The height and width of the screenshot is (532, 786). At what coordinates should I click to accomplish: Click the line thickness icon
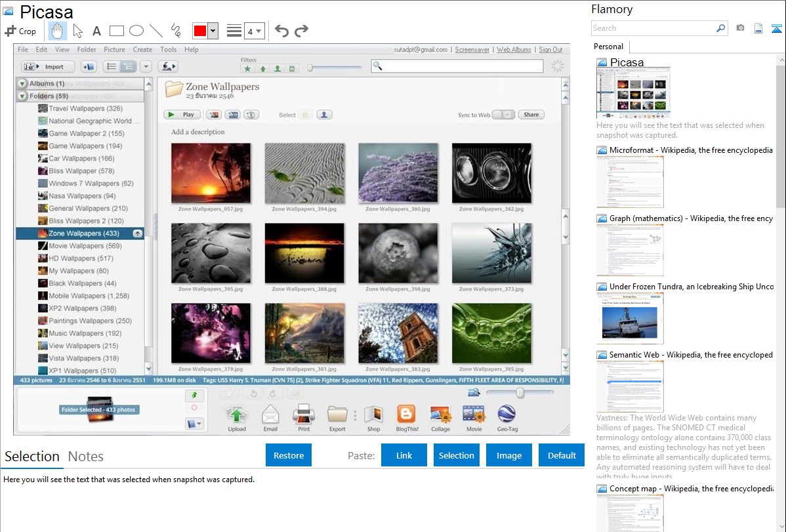234,31
